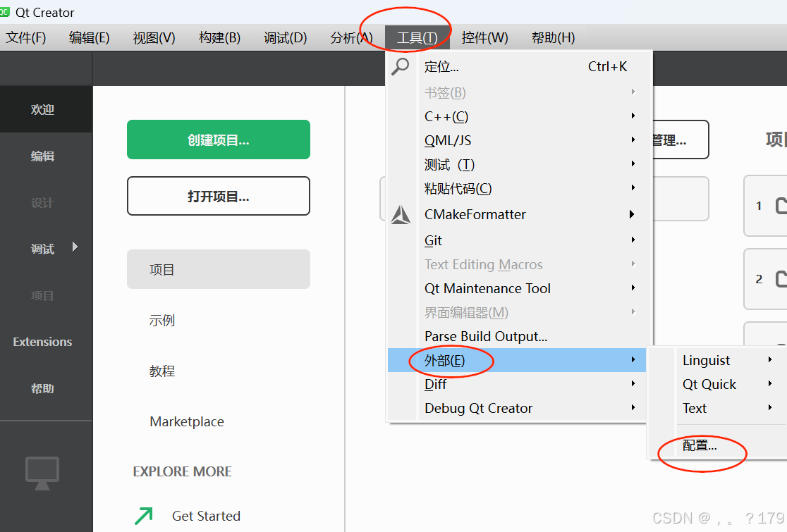Open the Get Started link

tap(207, 516)
